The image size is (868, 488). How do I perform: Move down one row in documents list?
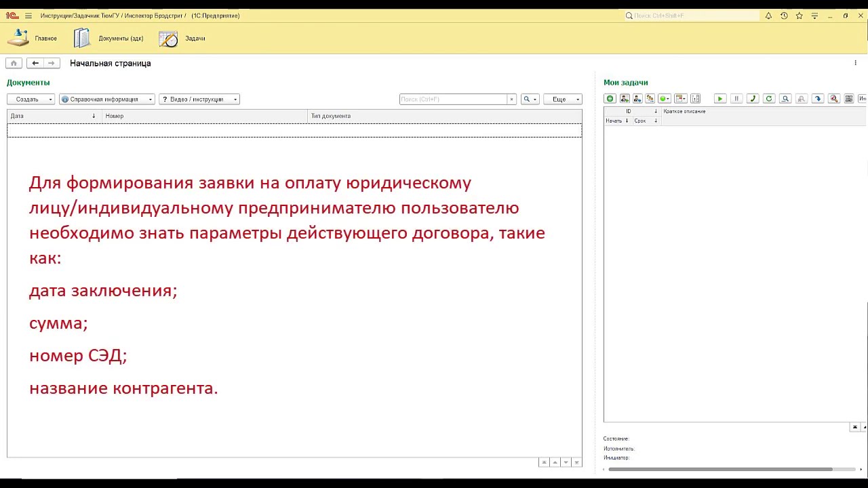566,462
